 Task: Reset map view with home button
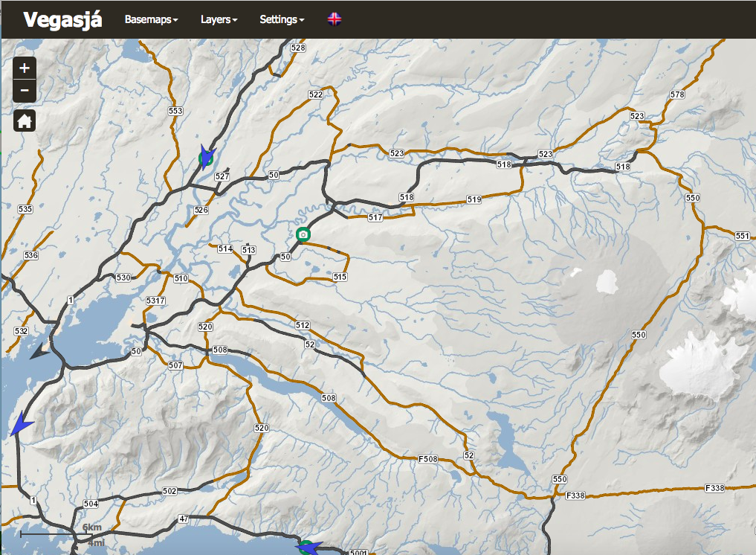click(24, 121)
